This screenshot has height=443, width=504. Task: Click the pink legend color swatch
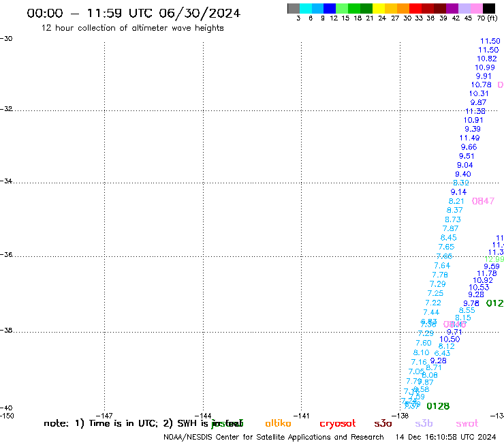[476, 8]
